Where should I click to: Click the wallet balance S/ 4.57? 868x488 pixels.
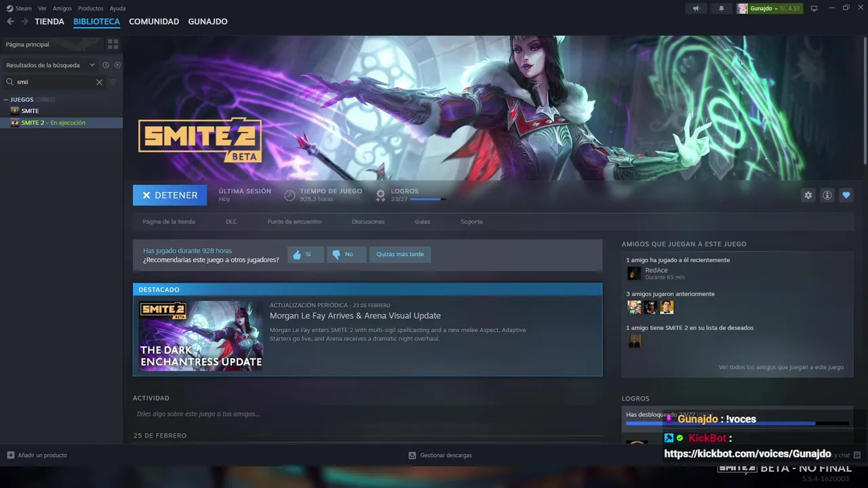point(790,8)
